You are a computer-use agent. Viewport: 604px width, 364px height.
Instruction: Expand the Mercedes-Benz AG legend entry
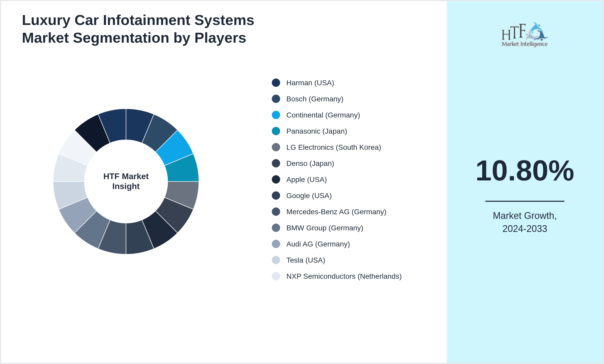336,212
